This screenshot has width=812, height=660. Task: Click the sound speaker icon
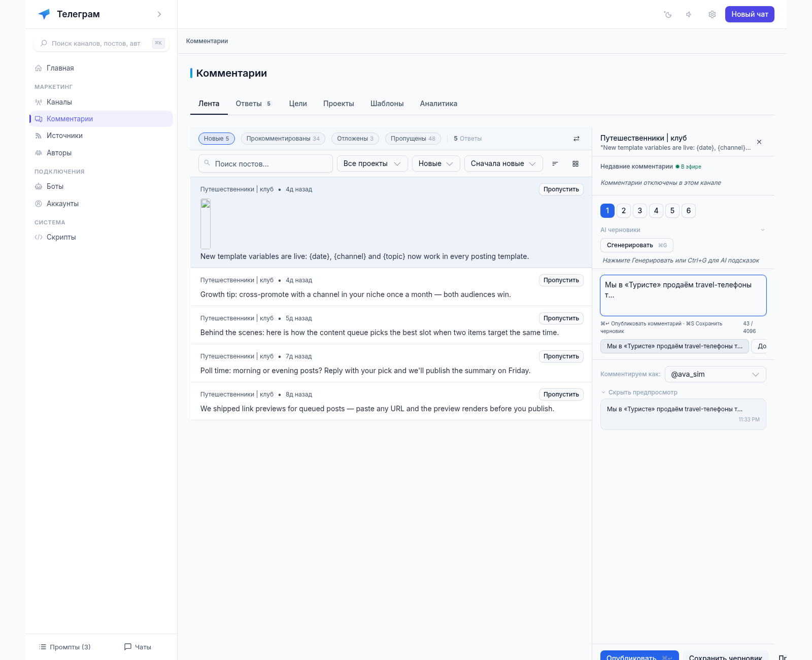click(x=689, y=14)
